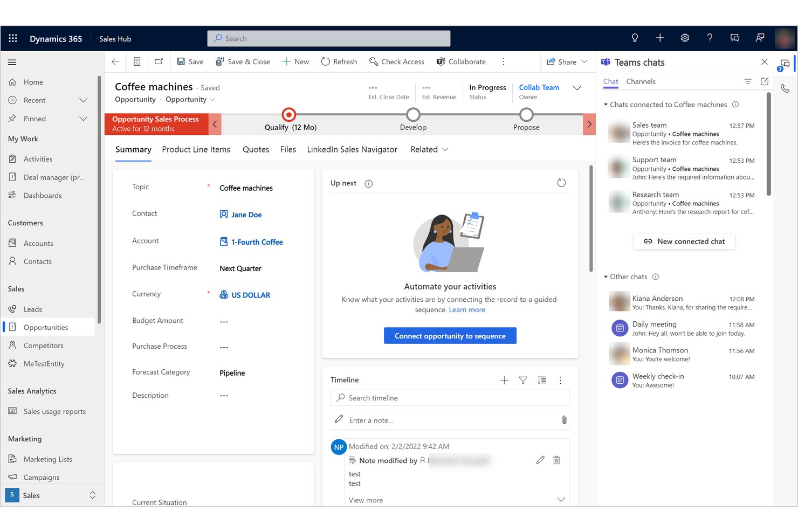The height and width of the screenshot is (532, 798).
Task: Collapse the Other chats section
Action: click(x=606, y=277)
